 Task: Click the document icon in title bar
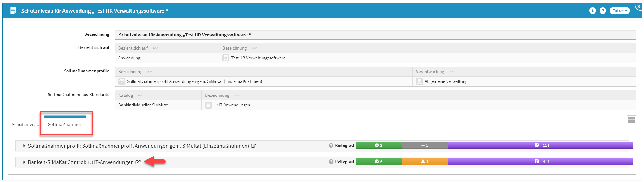[14, 10]
